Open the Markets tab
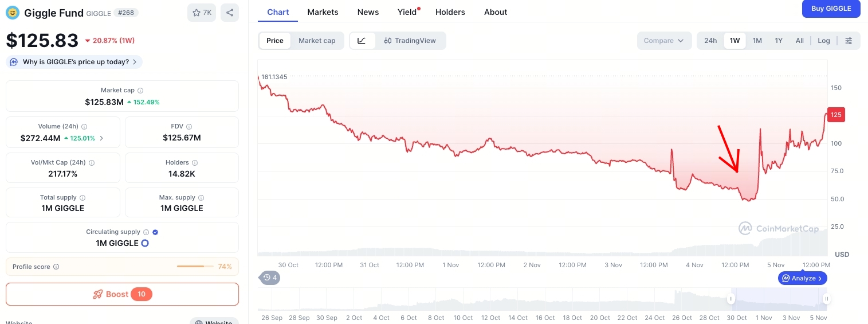 pyautogui.click(x=323, y=12)
